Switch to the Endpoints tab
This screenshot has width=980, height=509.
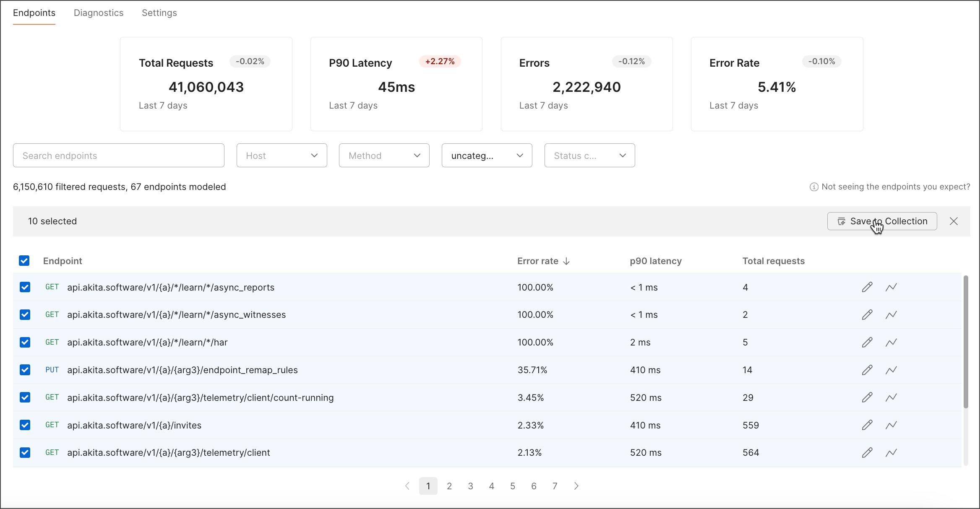pyautogui.click(x=34, y=13)
